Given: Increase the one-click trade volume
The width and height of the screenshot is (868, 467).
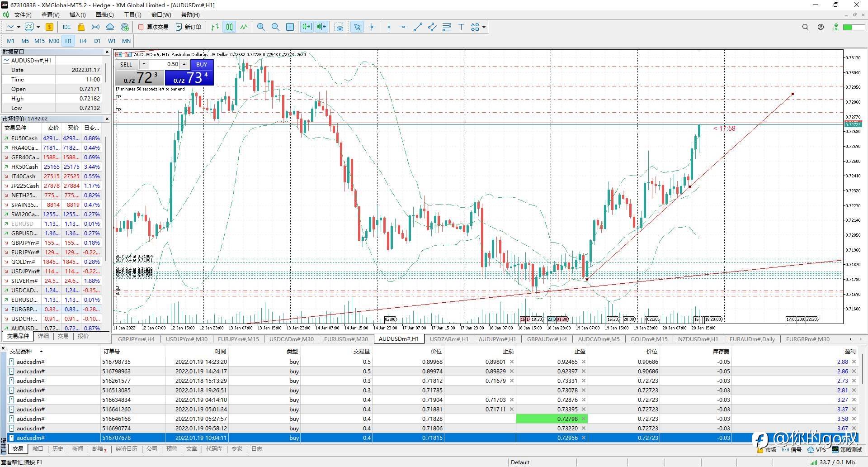Looking at the screenshot, I should (184, 64).
